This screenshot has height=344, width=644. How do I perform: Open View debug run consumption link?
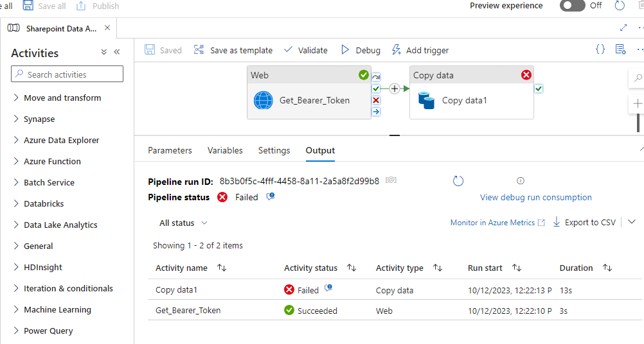pyautogui.click(x=535, y=197)
